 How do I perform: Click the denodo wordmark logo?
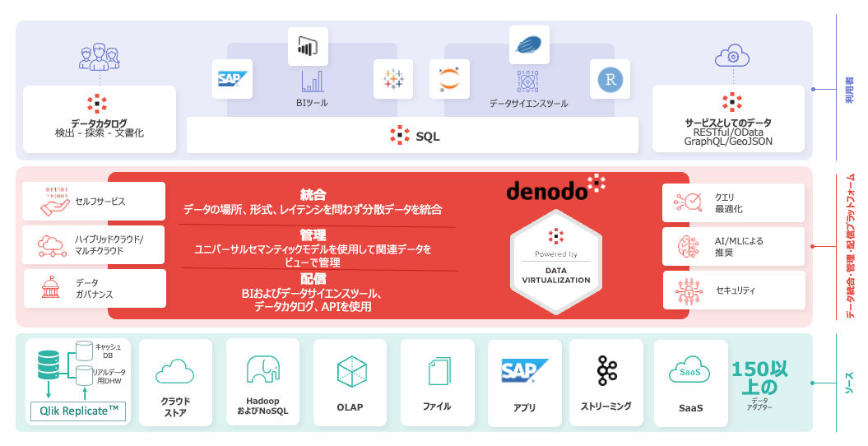[556, 188]
